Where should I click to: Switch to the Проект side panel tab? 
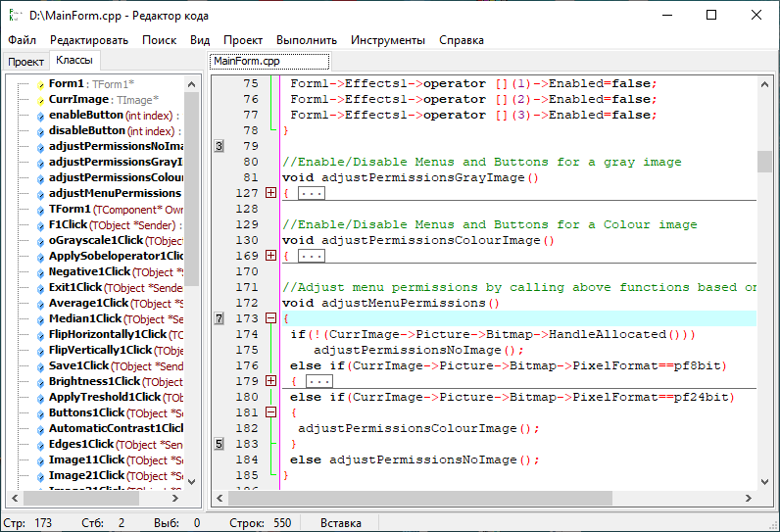point(25,62)
